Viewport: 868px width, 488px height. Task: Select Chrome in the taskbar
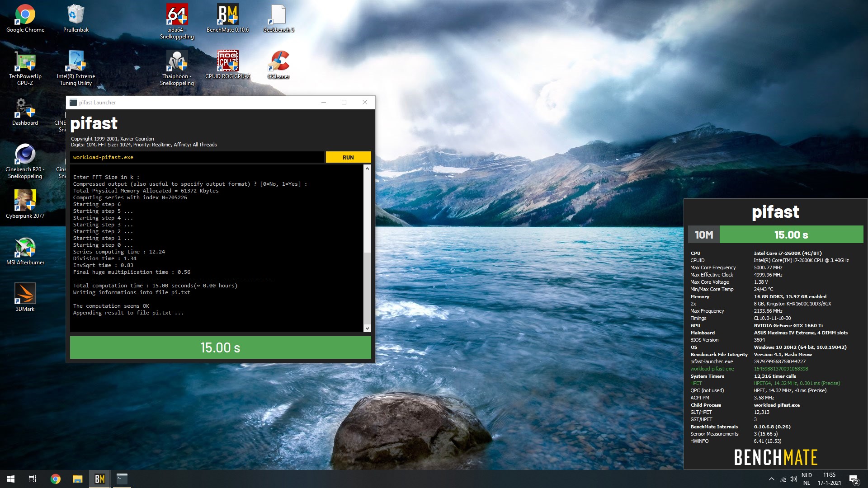[56, 479]
